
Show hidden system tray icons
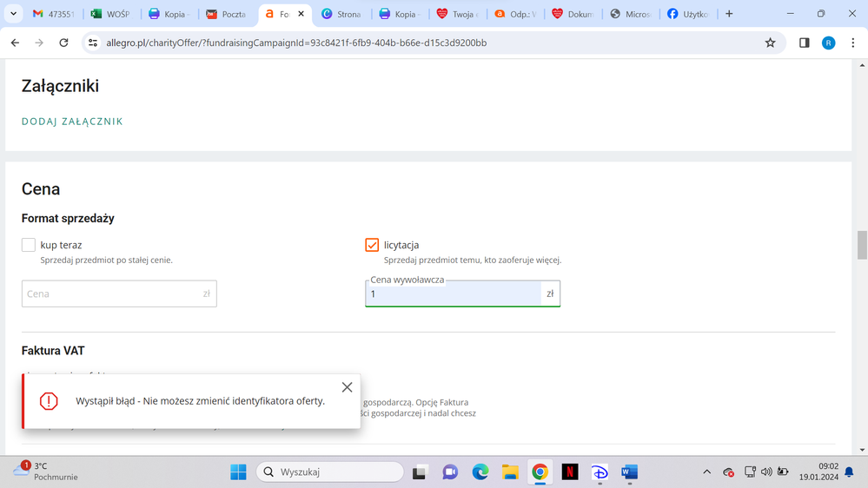point(706,472)
